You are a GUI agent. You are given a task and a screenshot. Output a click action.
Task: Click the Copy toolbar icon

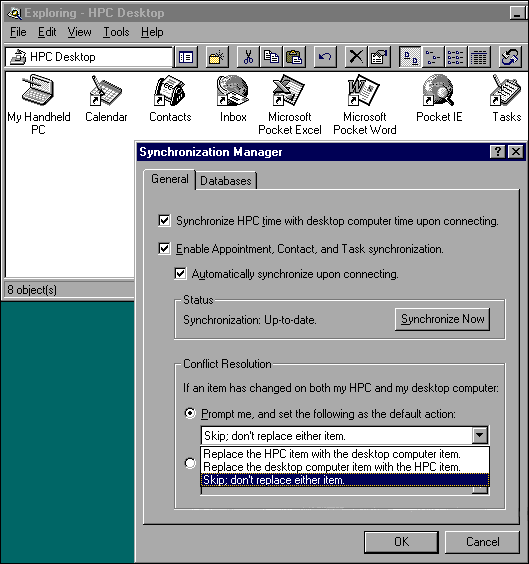271,57
